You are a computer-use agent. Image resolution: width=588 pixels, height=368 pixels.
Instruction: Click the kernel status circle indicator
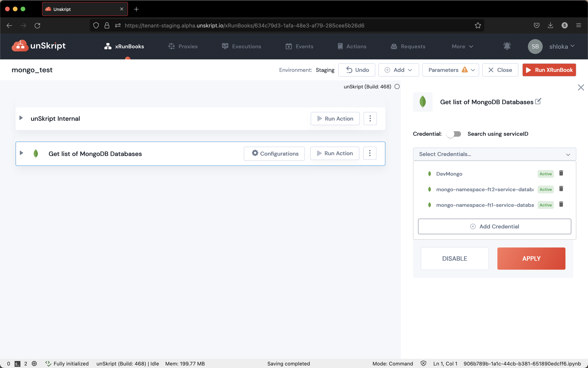(x=397, y=87)
